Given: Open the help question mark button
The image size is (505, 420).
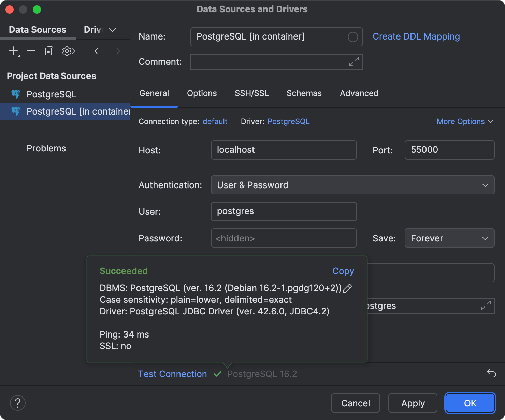Looking at the screenshot, I should (18, 403).
